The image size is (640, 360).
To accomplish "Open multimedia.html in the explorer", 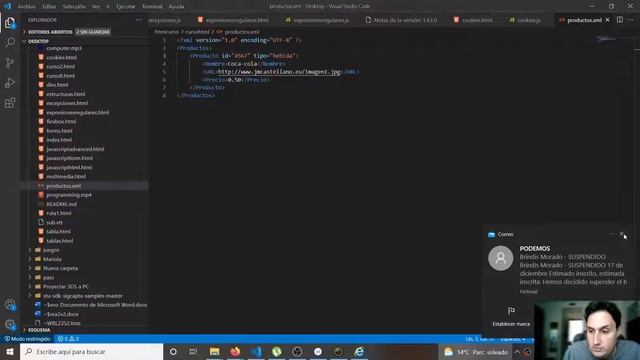I will click(x=66, y=176).
